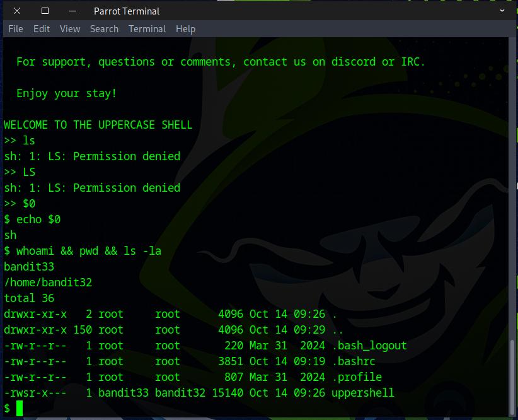The height and width of the screenshot is (420, 518).
Task: Click the WELCOME TO THE UPPERCASE SHELL banner
Action: point(98,125)
